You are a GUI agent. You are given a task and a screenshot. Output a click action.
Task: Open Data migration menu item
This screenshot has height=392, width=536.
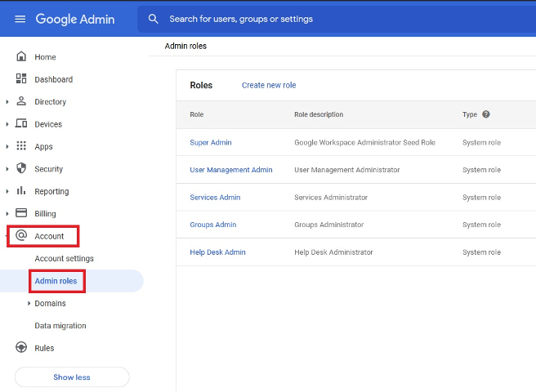[60, 326]
